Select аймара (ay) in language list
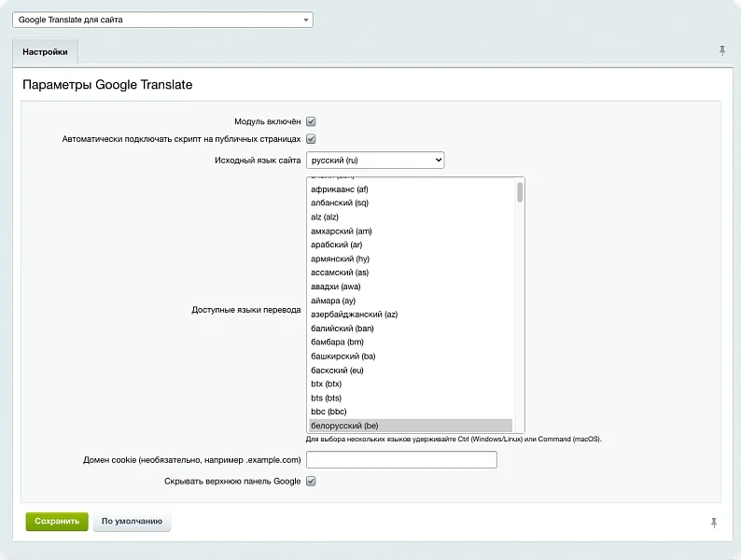741x560 pixels. [x=411, y=301]
